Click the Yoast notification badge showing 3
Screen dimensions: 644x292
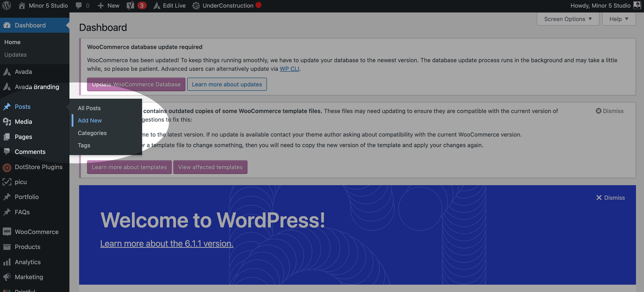(x=141, y=5)
